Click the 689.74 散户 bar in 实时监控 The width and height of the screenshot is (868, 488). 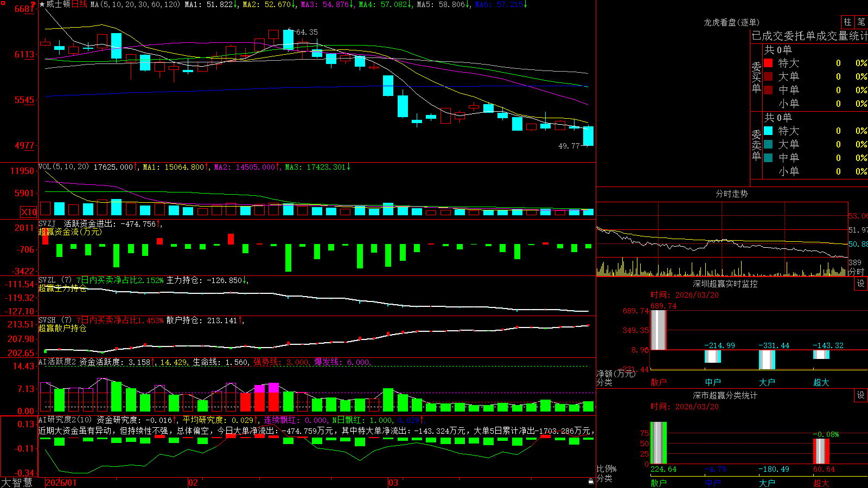coord(659,330)
